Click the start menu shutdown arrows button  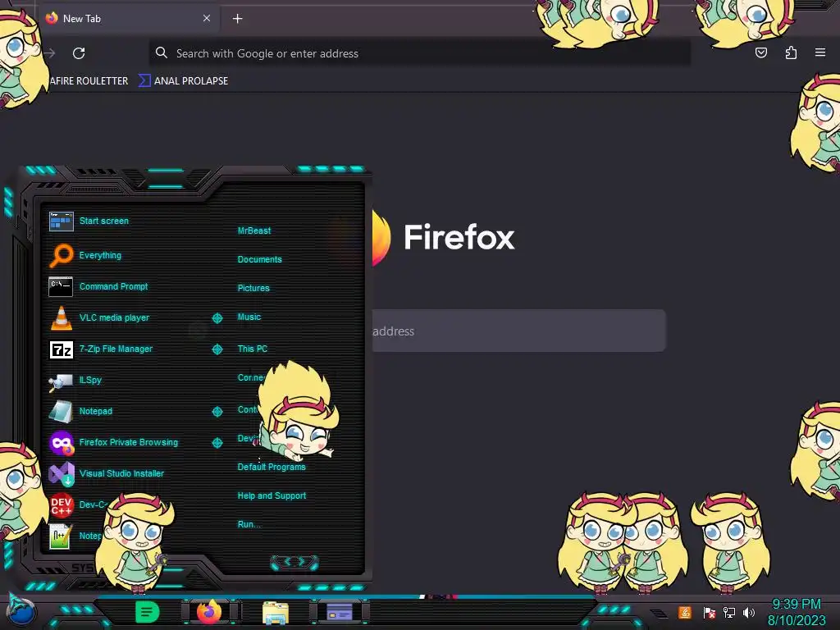(294, 562)
